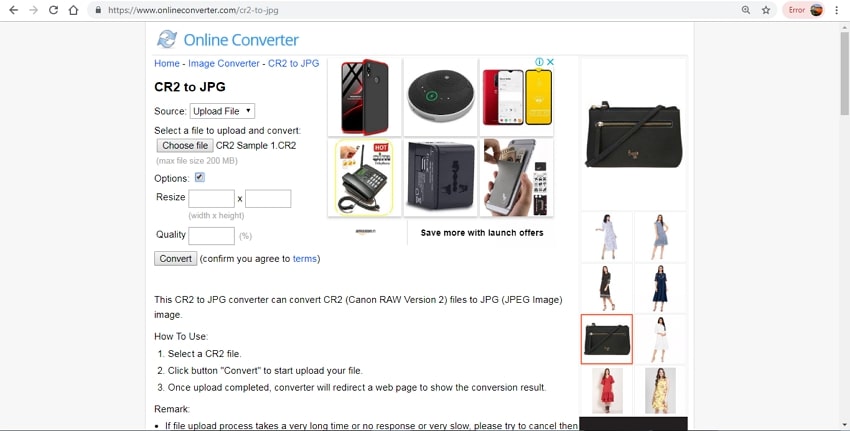Select the red dress ad thumbnail
The image size is (850, 431).
[x=607, y=390]
